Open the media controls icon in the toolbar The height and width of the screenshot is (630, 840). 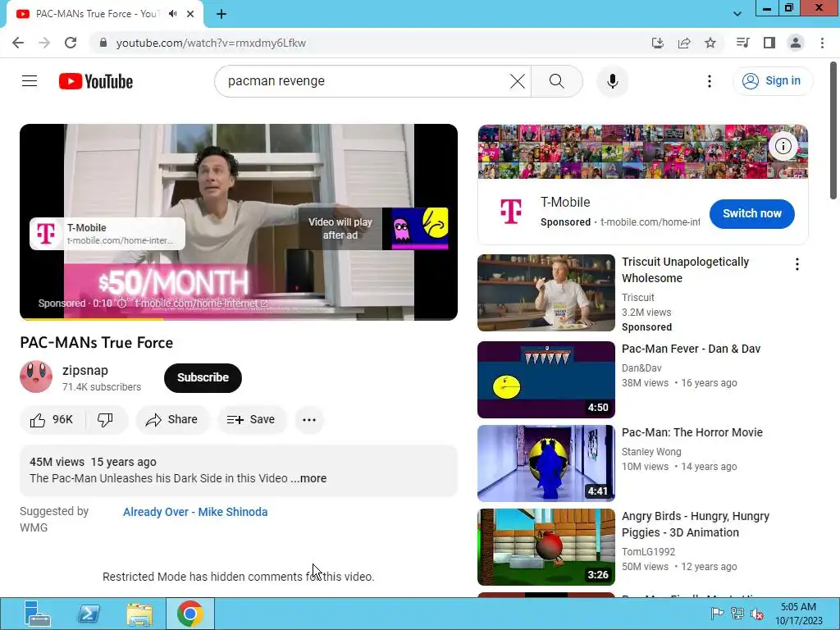[x=742, y=43]
